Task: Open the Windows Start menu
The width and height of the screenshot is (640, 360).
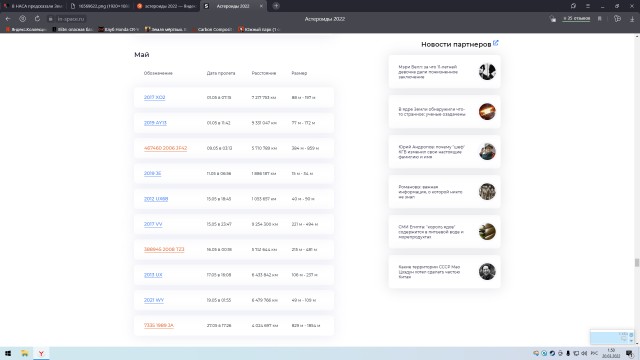Action: click(8, 353)
